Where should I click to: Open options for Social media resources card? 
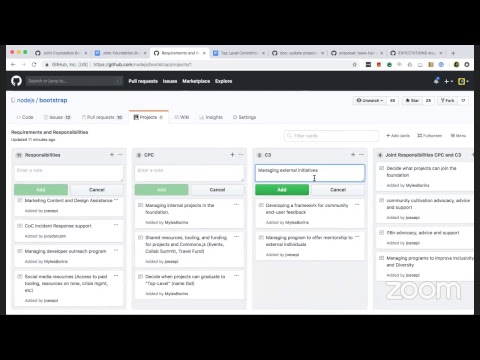116,276
